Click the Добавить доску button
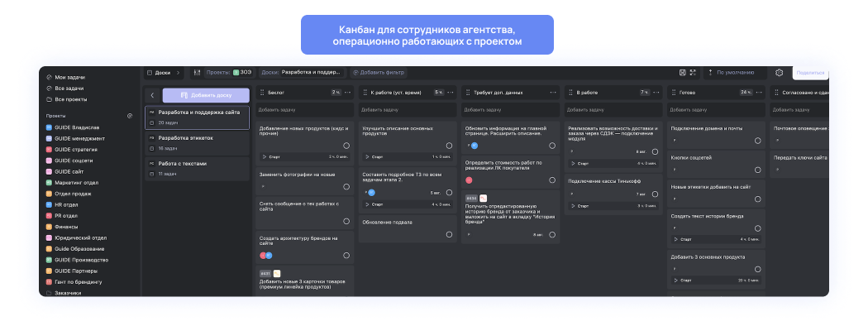Screen dimensions: 868x326 (x=206, y=95)
